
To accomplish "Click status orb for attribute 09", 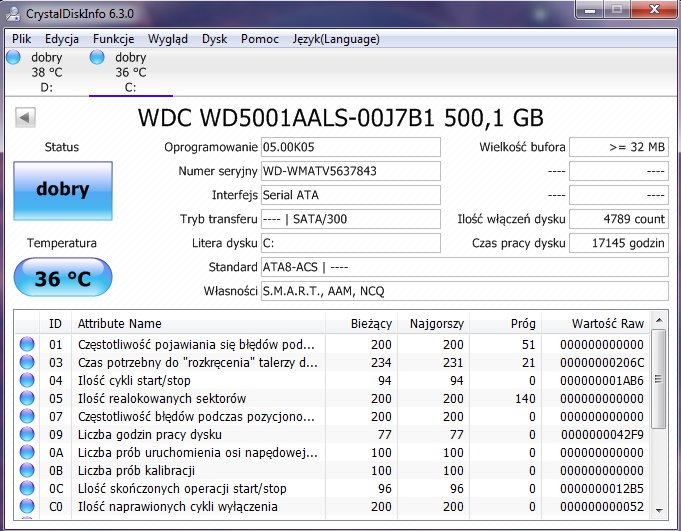I will pyautogui.click(x=27, y=434).
